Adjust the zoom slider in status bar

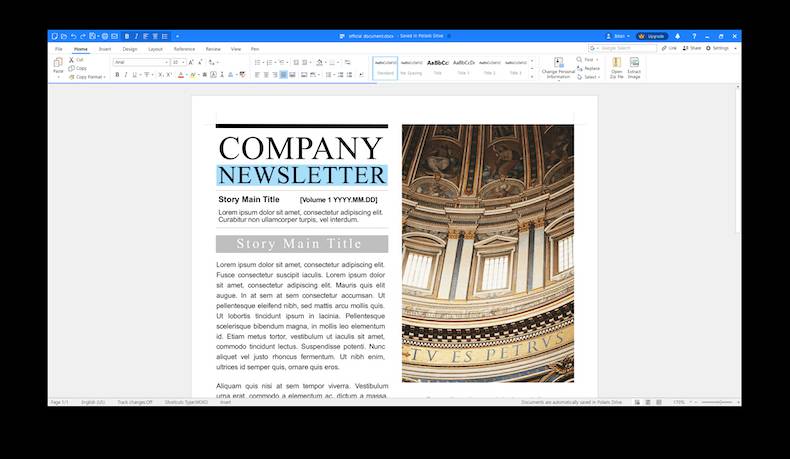coord(716,402)
